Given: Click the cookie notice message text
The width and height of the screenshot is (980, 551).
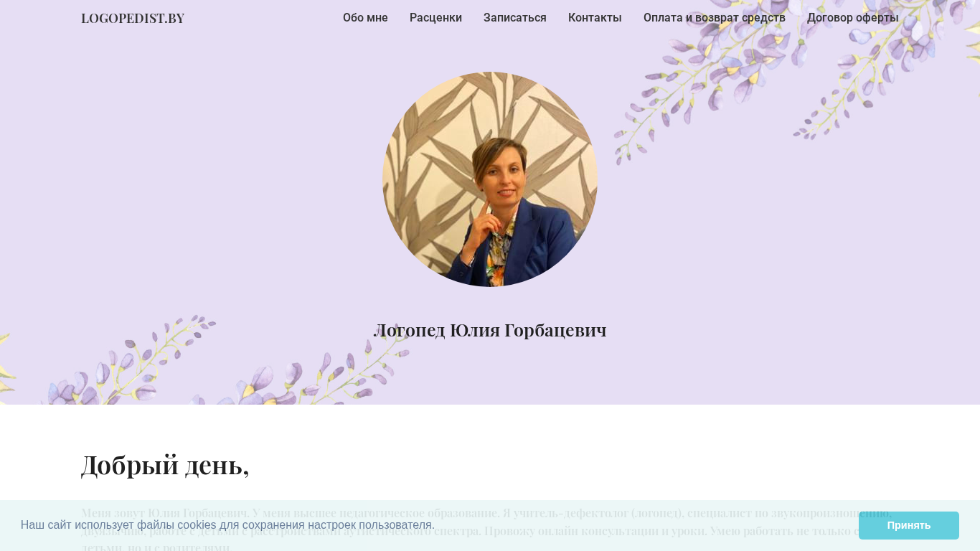Looking at the screenshot, I should click(227, 525).
